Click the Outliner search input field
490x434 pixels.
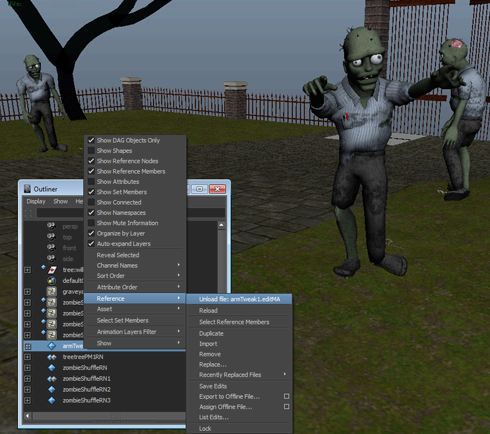coord(131,213)
